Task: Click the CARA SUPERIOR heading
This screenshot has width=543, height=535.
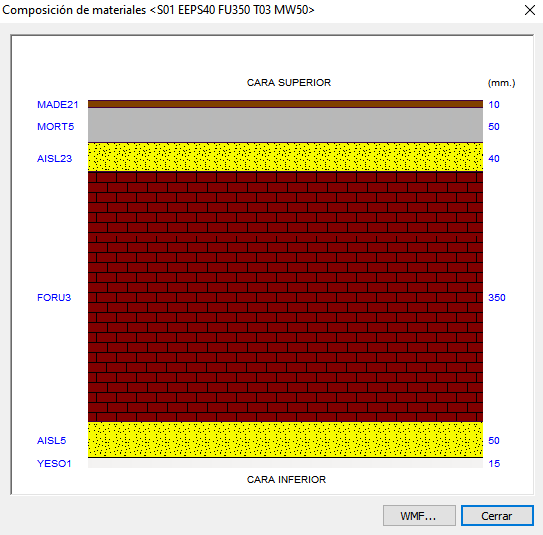Action: [289, 82]
